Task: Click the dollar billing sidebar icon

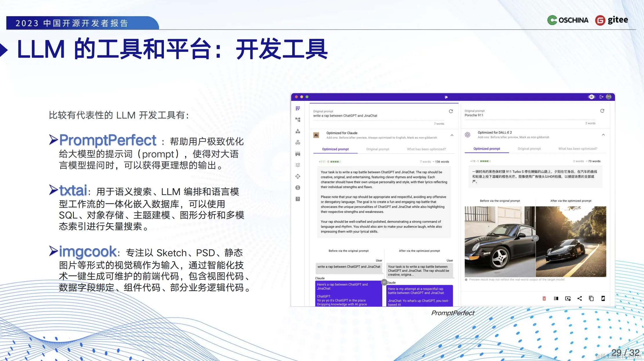Action: click(298, 188)
